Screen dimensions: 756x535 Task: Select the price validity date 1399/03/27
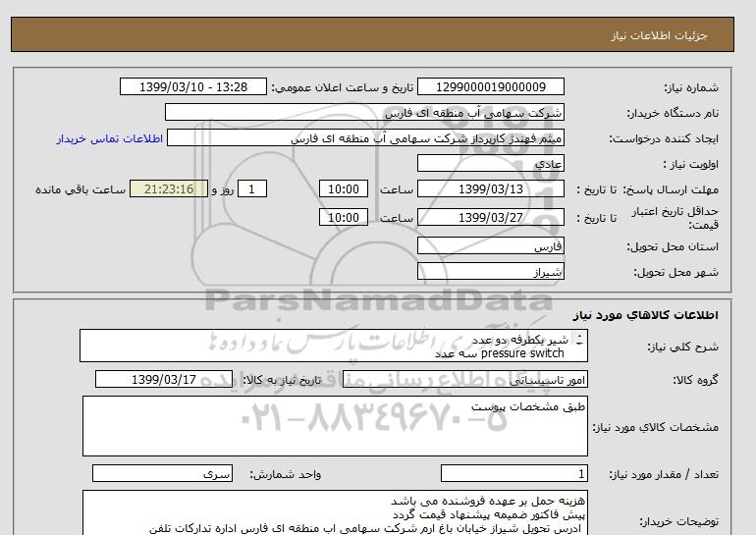[x=490, y=217]
